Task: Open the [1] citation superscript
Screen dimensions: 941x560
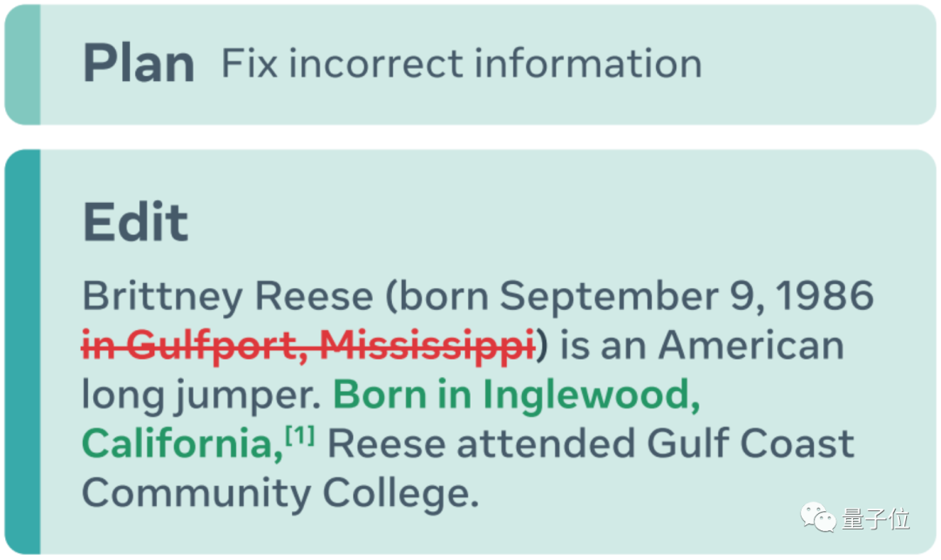Action: point(300,435)
